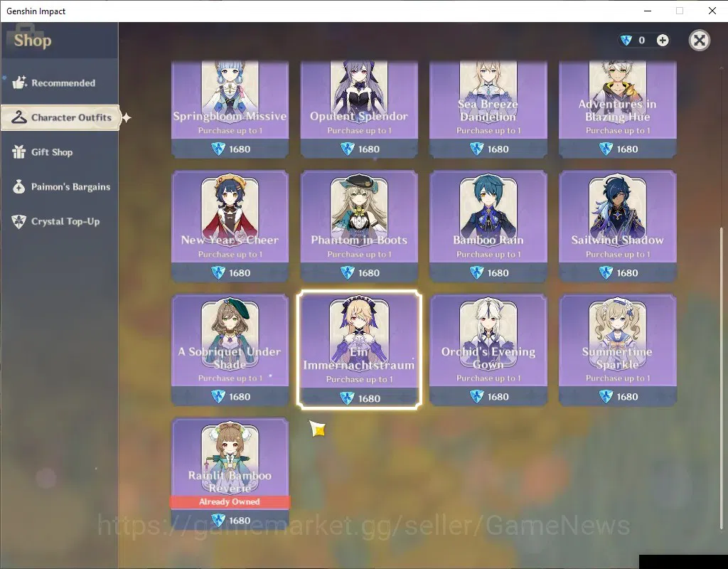View the Orchid's Evening Gown outfit
This screenshot has width=728, height=569.
(x=488, y=350)
